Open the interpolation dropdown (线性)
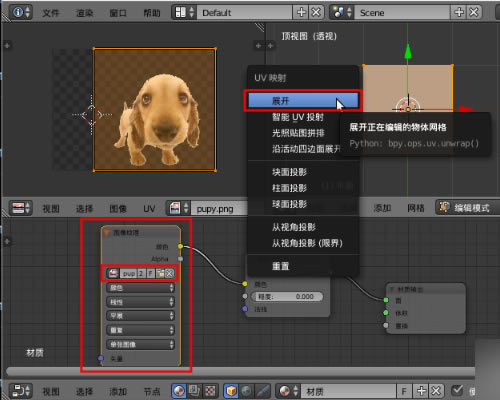This screenshot has height=400, width=500. (x=140, y=302)
